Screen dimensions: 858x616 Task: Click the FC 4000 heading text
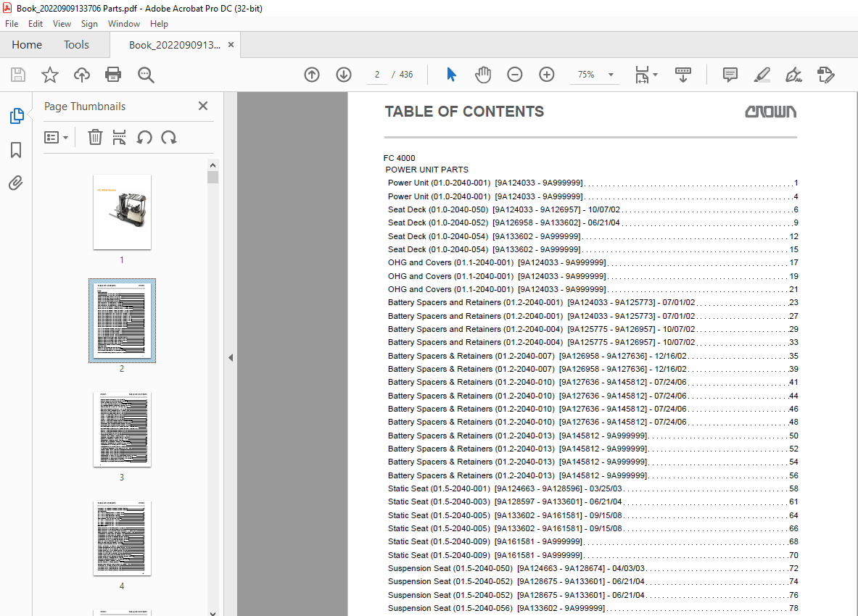(x=400, y=158)
